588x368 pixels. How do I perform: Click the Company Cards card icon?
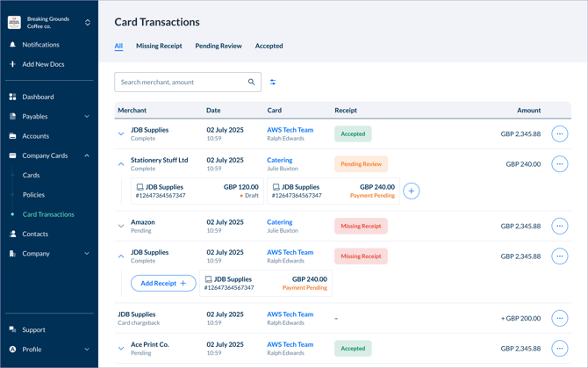coord(13,155)
